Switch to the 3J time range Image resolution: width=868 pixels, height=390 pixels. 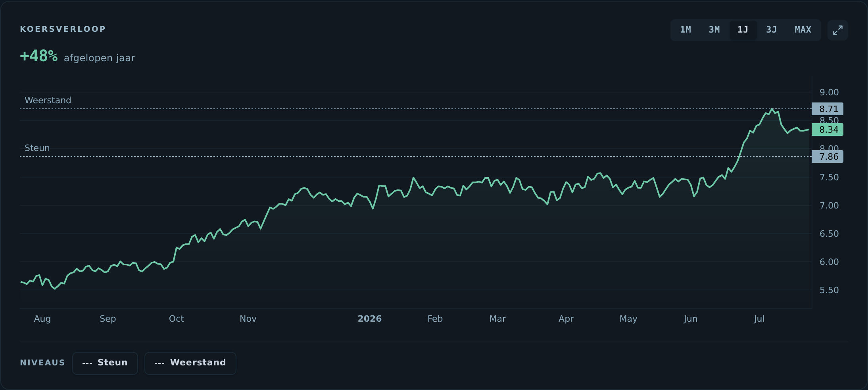[771, 30]
